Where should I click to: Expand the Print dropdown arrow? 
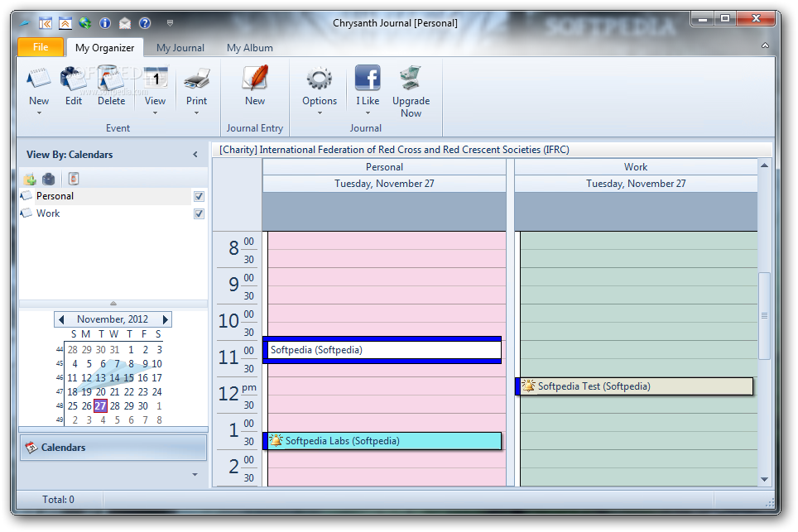(196, 113)
